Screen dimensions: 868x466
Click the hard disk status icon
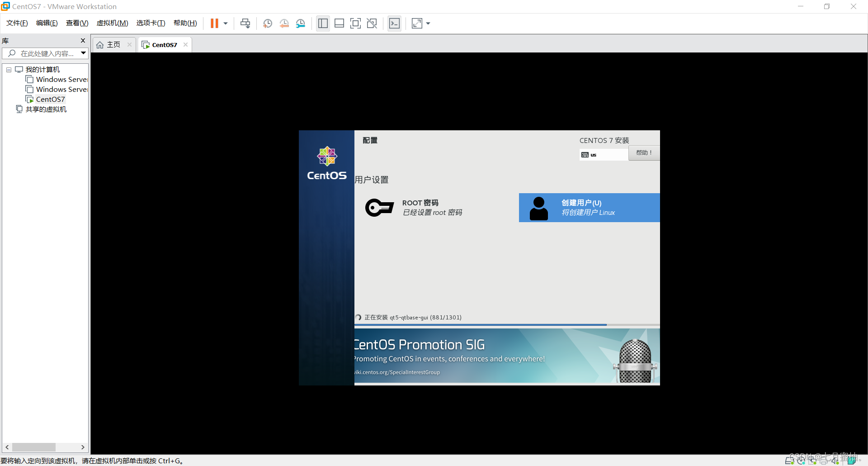(789, 461)
